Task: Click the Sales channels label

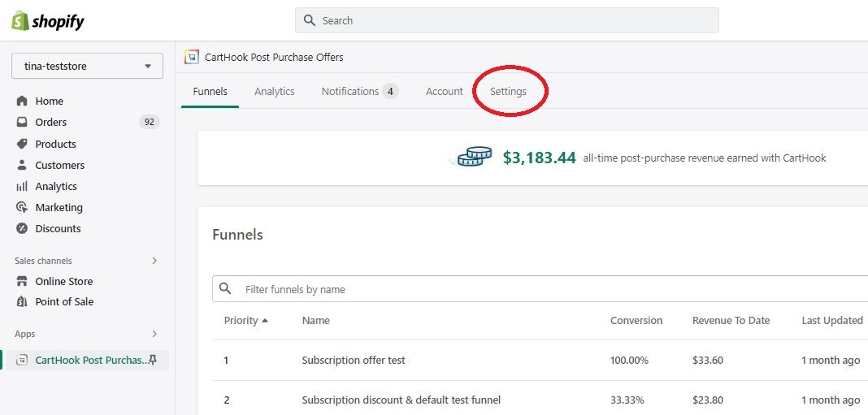Action: tap(43, 261)
